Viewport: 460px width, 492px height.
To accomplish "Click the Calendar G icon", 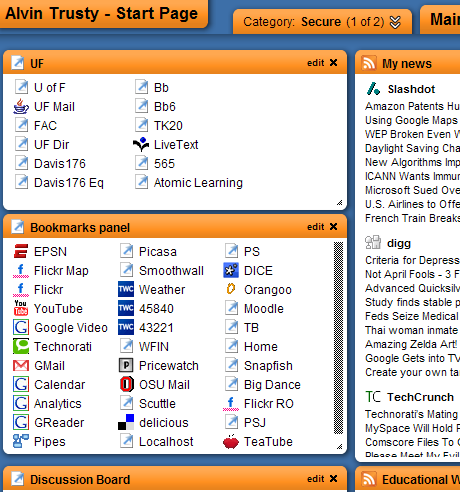I will point(21,384).
